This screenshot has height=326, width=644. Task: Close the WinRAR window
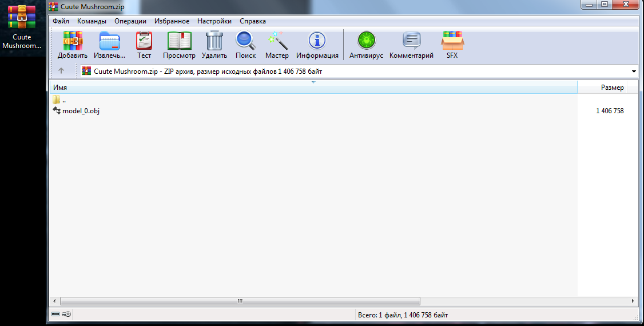click(626, 5)
